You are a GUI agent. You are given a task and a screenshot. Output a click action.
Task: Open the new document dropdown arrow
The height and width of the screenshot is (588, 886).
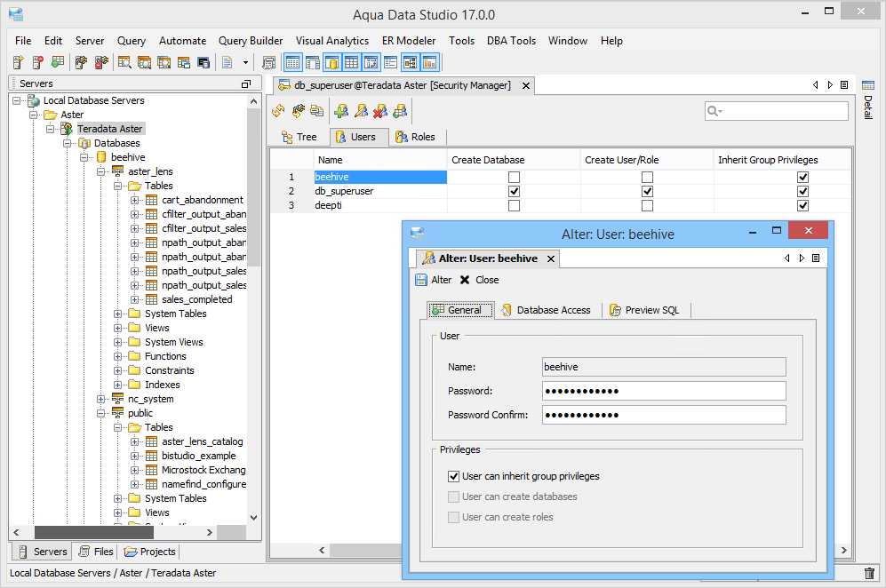point(245,63)
